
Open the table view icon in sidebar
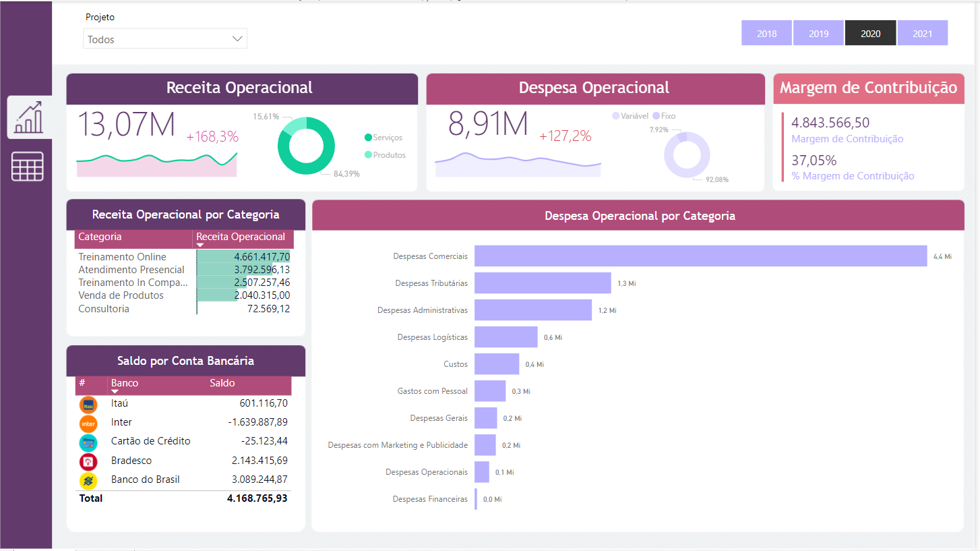tap(28, 166)
